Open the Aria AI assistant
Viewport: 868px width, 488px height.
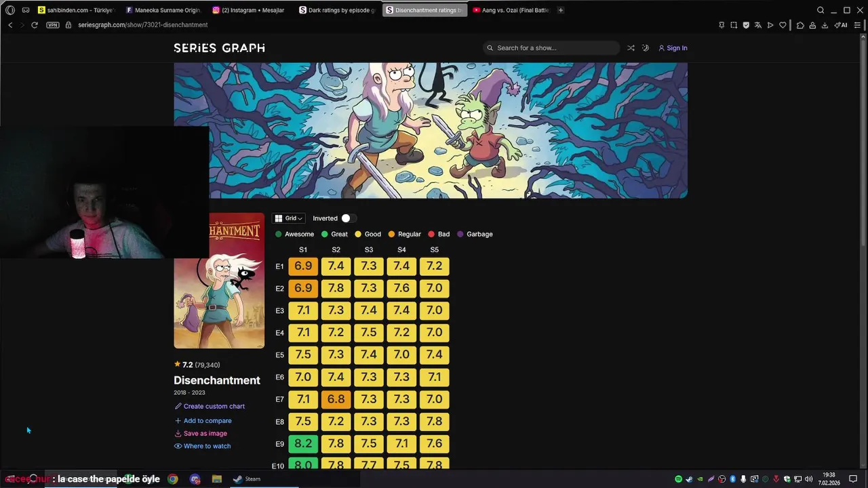coord(841,25)
